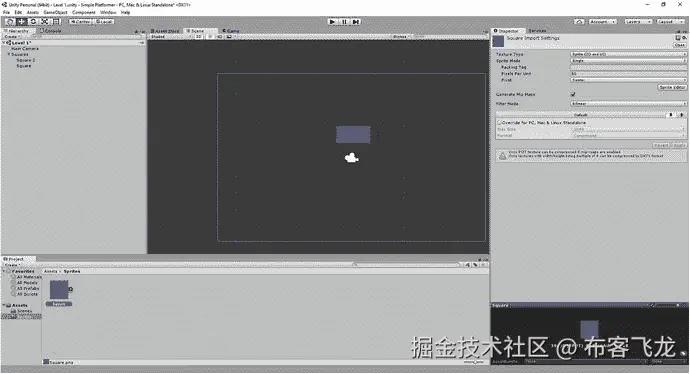Select Main Camera in Hierarchy
690x374 pixels.
25,48
